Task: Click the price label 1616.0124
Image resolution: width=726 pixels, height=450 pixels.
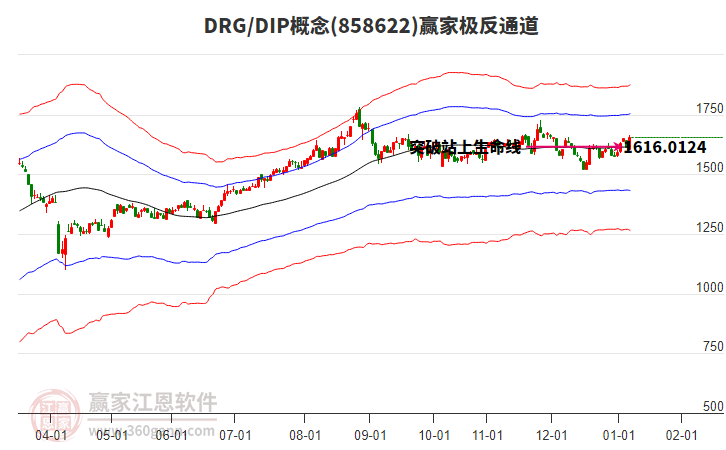Action: click(x=665, y=147)
